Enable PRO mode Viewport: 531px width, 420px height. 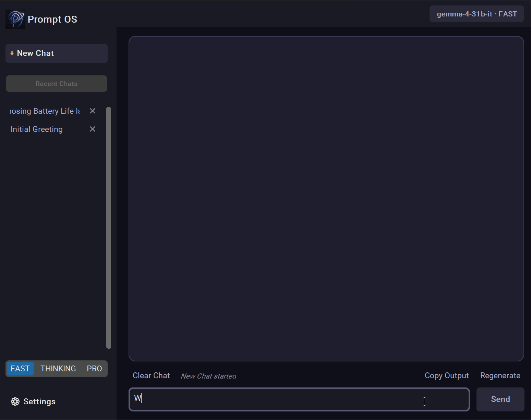pyautogui.click(x=94, y=369)
